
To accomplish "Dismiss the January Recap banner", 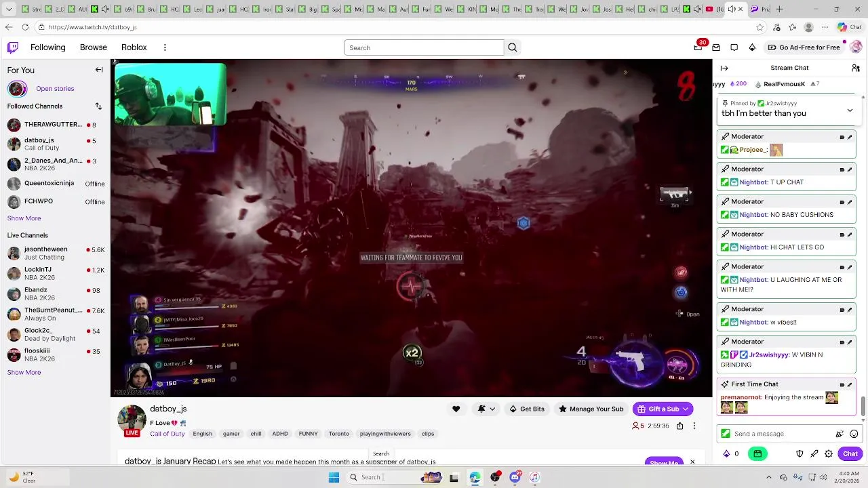I will [x=692, y=462].
